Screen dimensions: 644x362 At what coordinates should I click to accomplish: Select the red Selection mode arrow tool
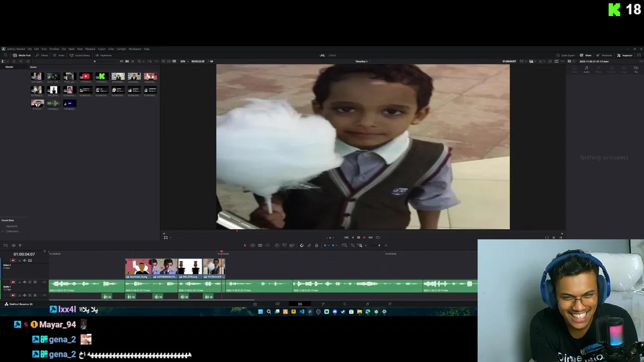(x=245, y=245)
